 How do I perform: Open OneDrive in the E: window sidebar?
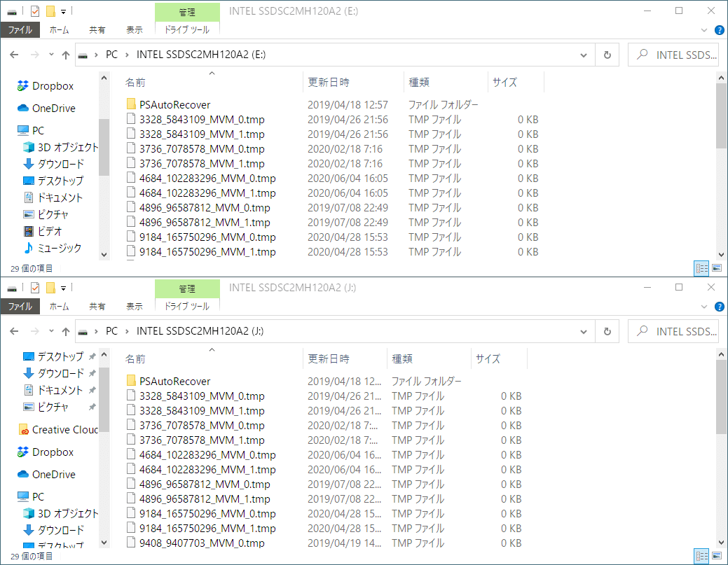pyautogui.click(x=46, y=108)
